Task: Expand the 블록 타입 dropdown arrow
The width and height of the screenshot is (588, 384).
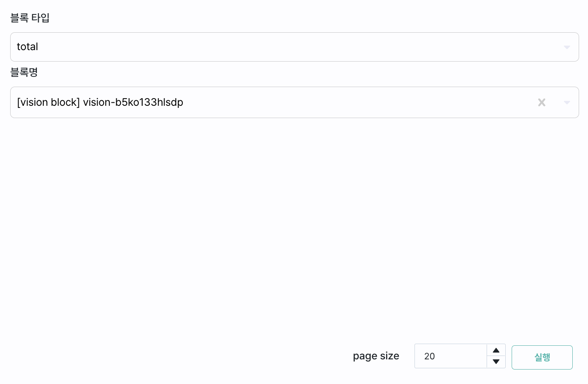Action: coord(567,47)
